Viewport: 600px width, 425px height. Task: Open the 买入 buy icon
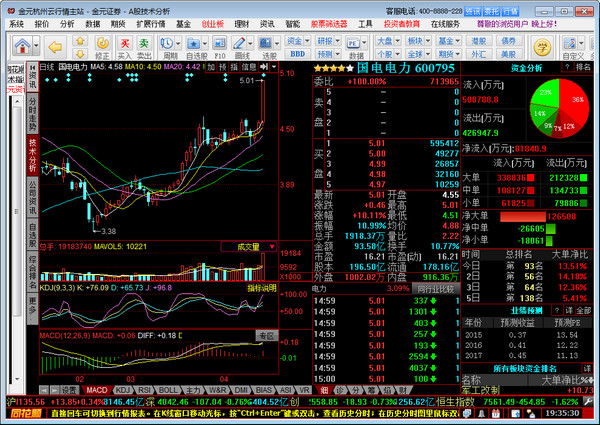tap(124, 43)
